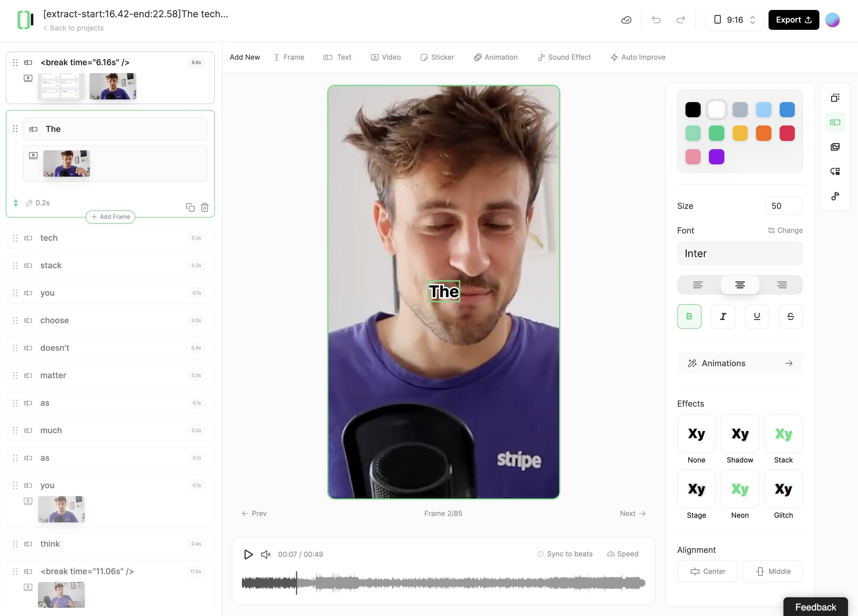Viewport: 858px width, 616px height.
Task: Toggle italic formatting for the text
Action: pyautogui.click(x=723, y=317)
